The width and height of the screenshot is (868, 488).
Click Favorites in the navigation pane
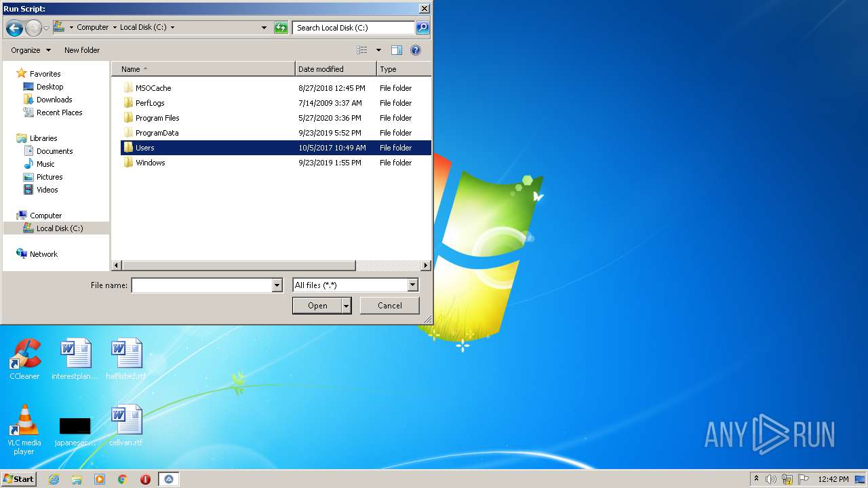(45, 74)
